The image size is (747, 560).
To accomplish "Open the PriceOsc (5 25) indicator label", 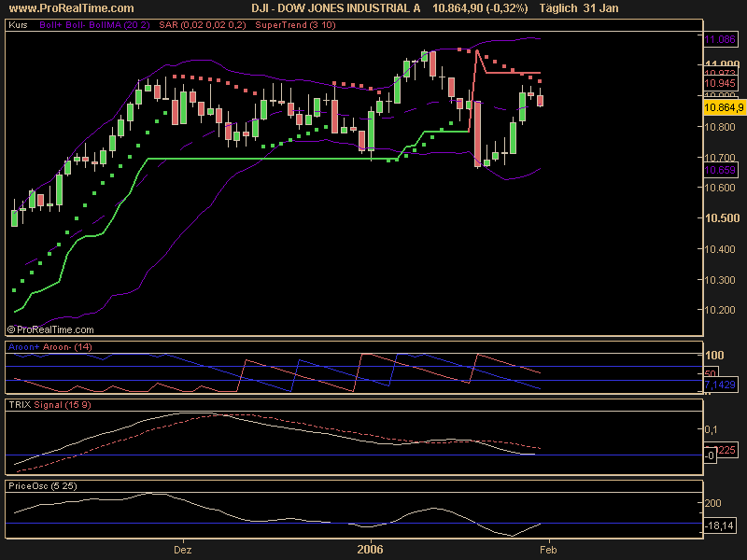I will pos(43,485).
